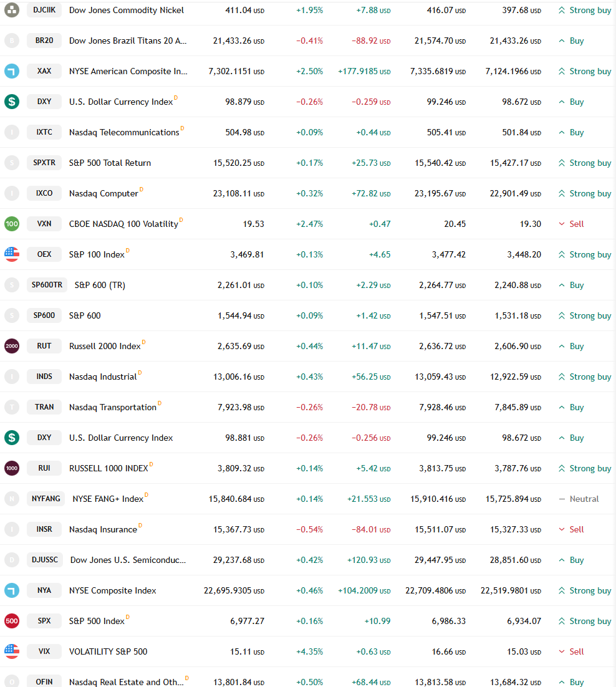Open Dow Jones Brazil Titans 20 link
Screen dimensions: 616x687
tap(128, 41)
